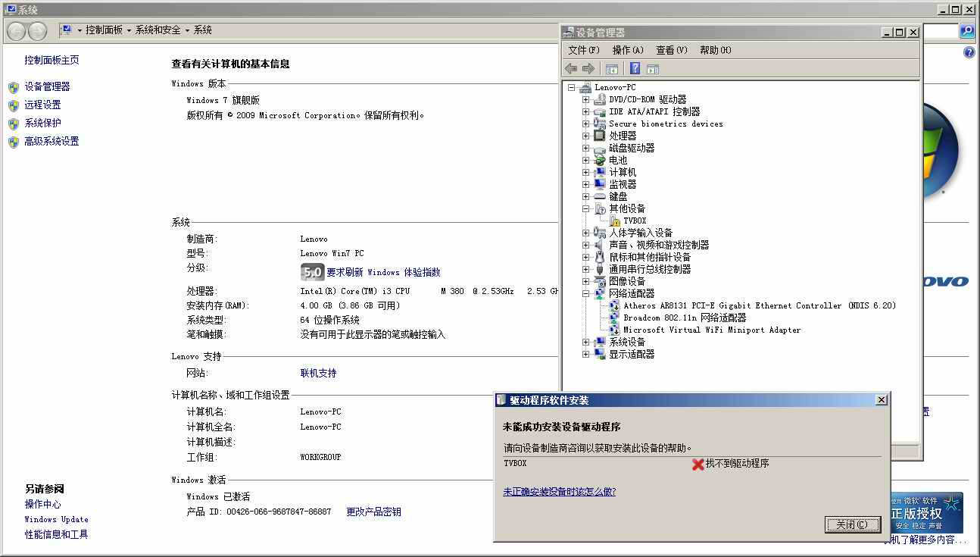980x557 pixels.
Task: Click 系统和安全 in the address breadcrumb
Action: [x=158, y=30]
